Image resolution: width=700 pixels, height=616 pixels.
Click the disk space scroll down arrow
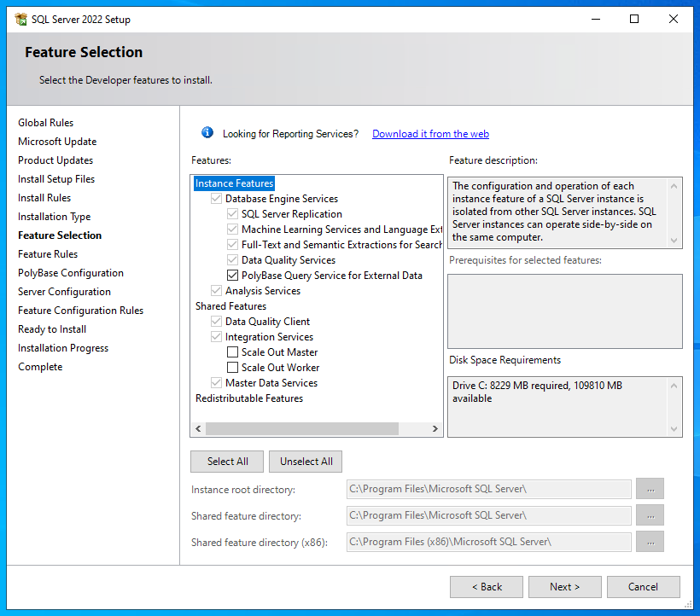pyautogui.click(x=674, y=429)
